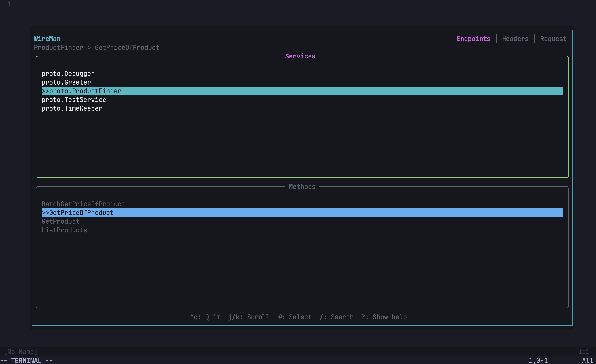Click the ProductFinder > GetPriceOfProduct breadcrumb
596x364 pixels.
click(96, 47)
